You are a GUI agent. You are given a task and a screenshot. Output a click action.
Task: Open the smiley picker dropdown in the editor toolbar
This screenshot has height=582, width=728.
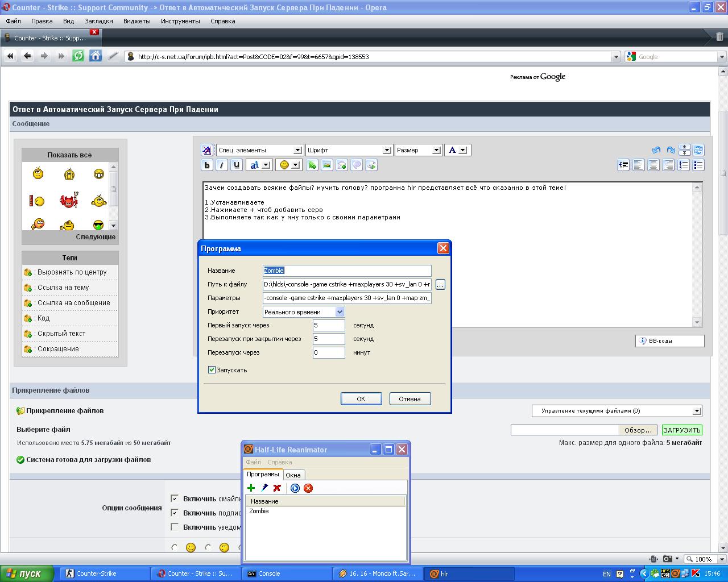click(x=288, y=165)
